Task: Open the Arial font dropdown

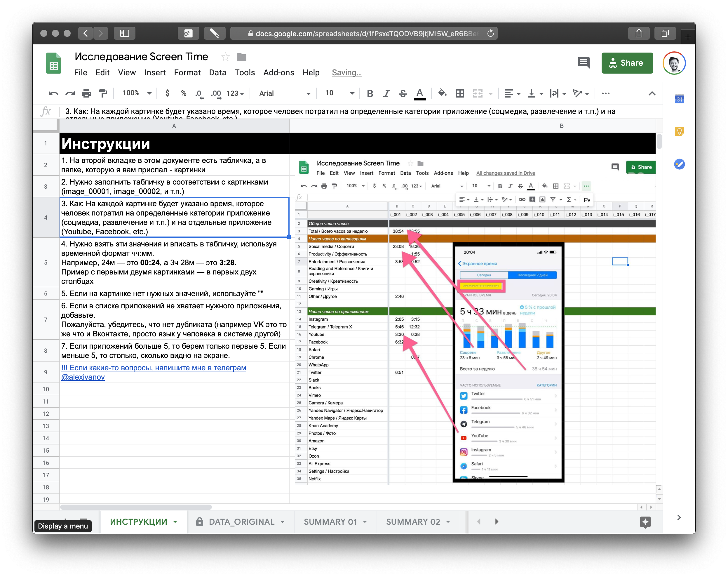Action: pyautogui.click(x=284, y=93)
